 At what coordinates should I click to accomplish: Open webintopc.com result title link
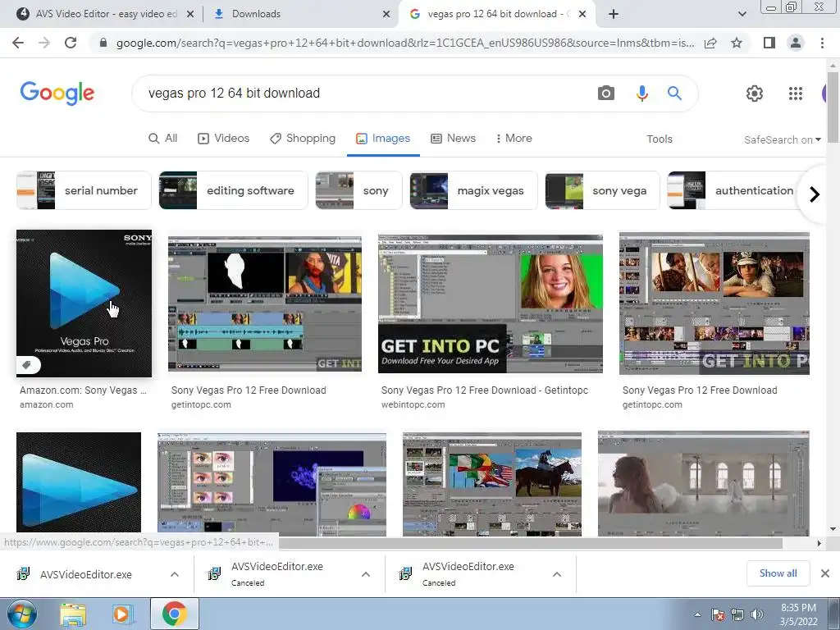[484, 390]
